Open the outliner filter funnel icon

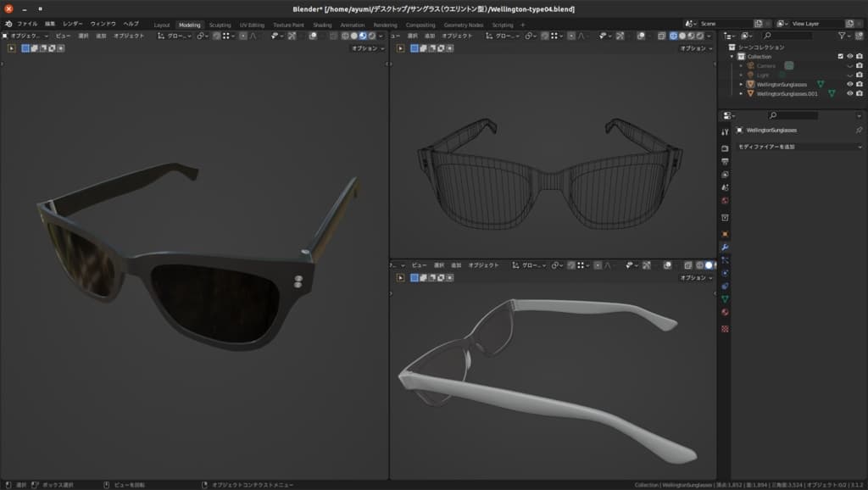click(843, 36)
